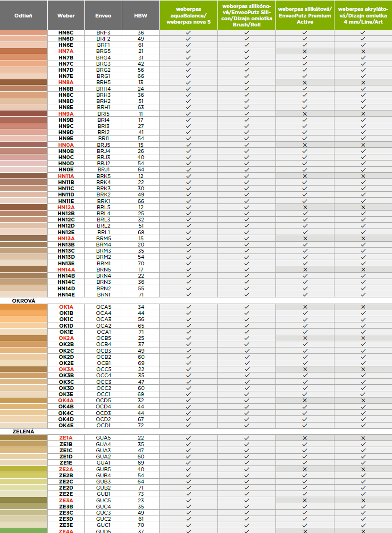The width and height of the screenshot is (392, 533).
Task: Click Enveo code BRI5
Action: point(103,113)
